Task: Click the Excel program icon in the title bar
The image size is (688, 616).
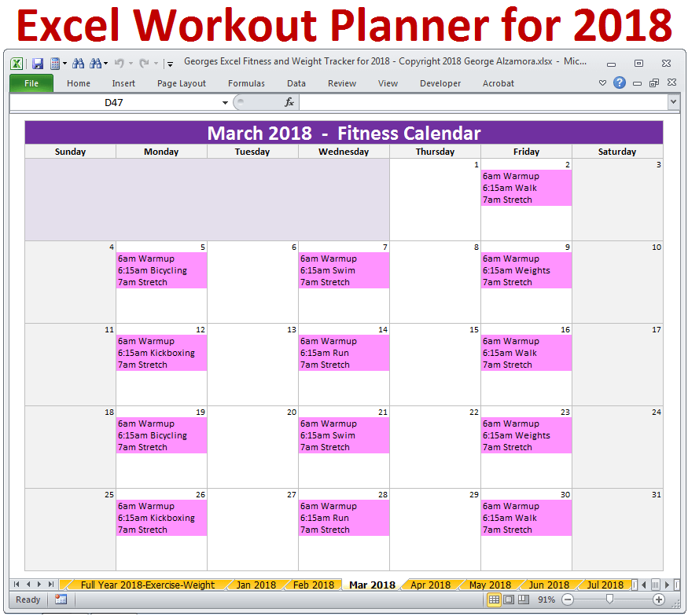Action: (x=17, y=63)
